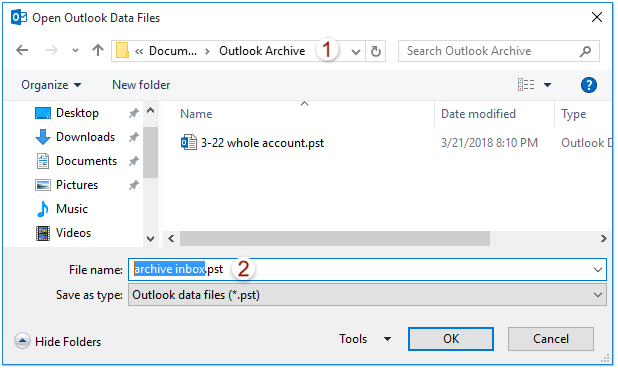
Task: Select the Music folder in sidebar
Action: click(x=72, y=209)
